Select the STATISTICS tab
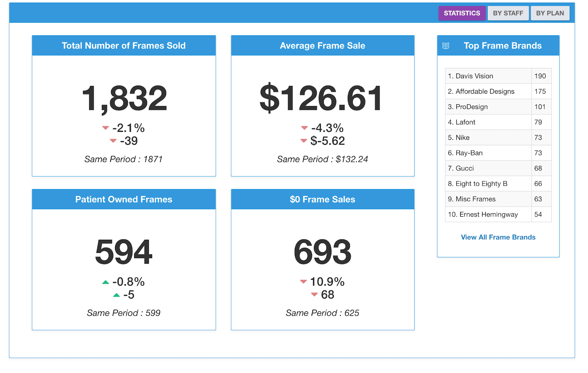 point(462,13)
